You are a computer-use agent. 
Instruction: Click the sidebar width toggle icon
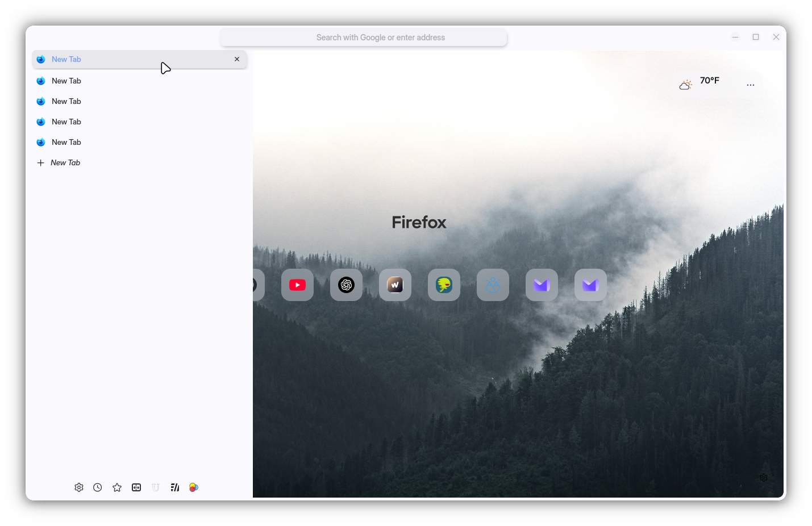136,487
